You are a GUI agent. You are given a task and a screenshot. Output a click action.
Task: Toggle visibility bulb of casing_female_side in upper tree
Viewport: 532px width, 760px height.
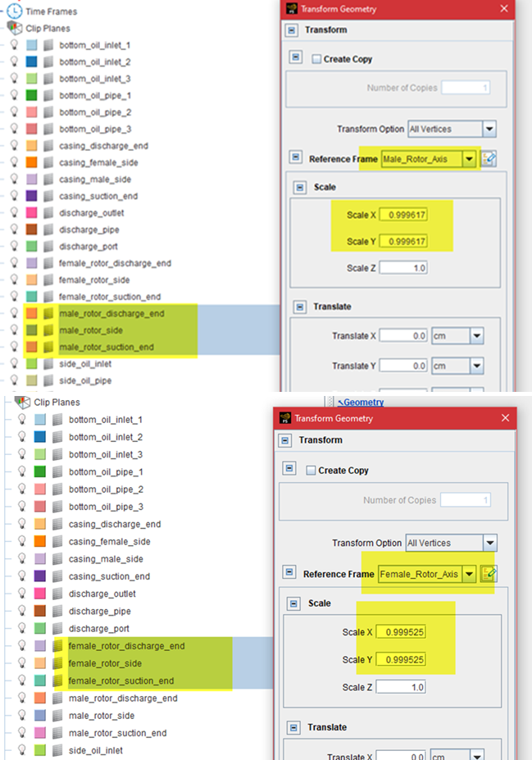pos(15,162)
